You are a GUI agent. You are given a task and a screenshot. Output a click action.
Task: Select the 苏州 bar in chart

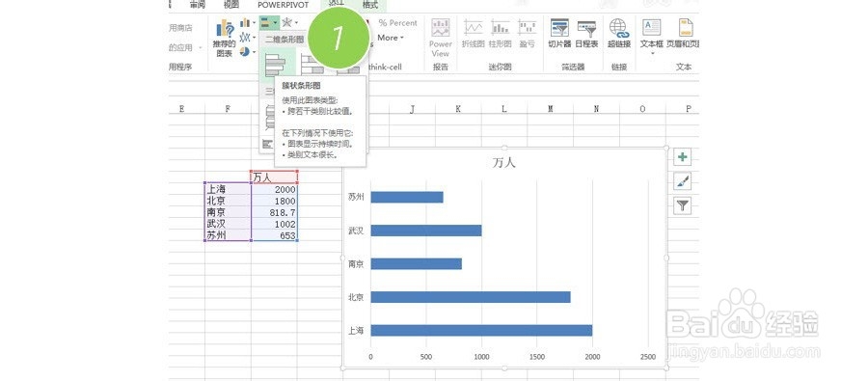pyautogui.click(x=407, y=197)
